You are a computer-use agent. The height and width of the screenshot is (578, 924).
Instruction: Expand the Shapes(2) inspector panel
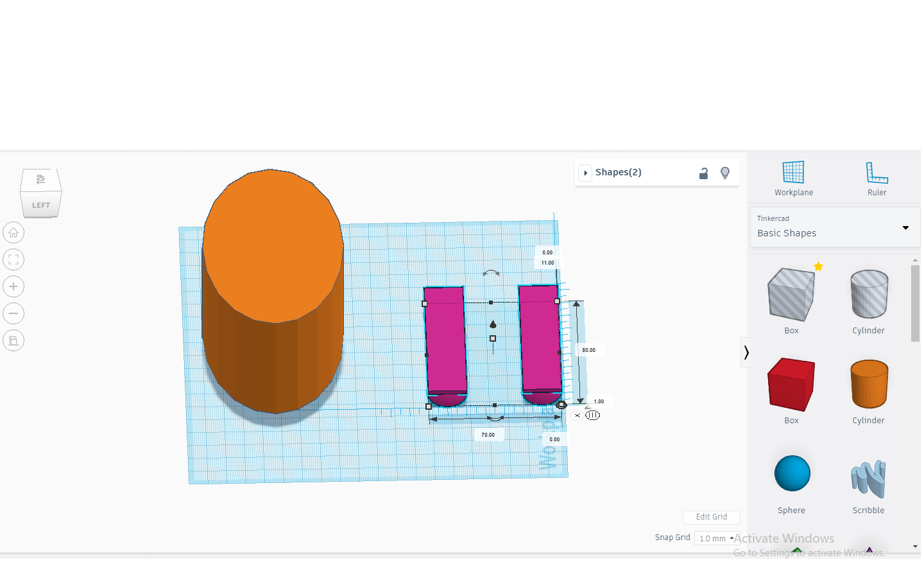[585, 173]
